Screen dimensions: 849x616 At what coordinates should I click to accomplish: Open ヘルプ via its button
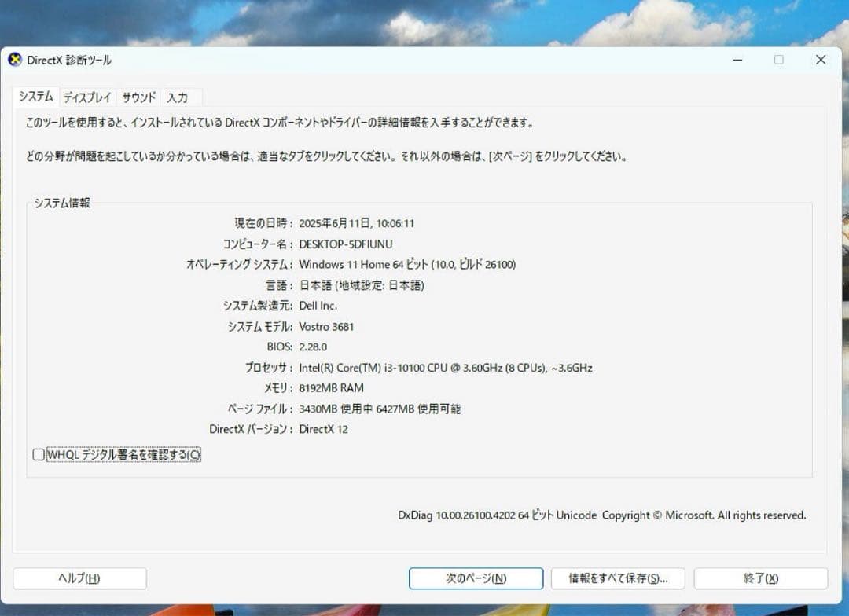click(x=79, y=577)
